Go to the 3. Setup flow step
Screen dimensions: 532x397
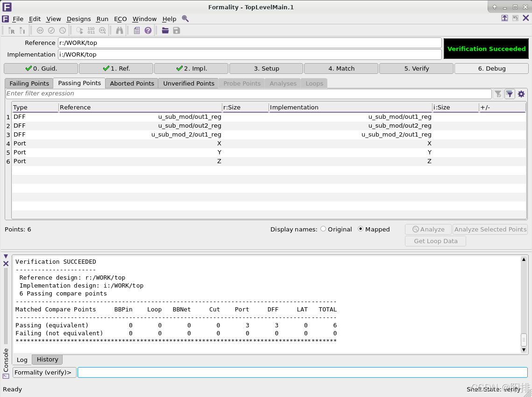pyautogui.click(x=266, y=68)
